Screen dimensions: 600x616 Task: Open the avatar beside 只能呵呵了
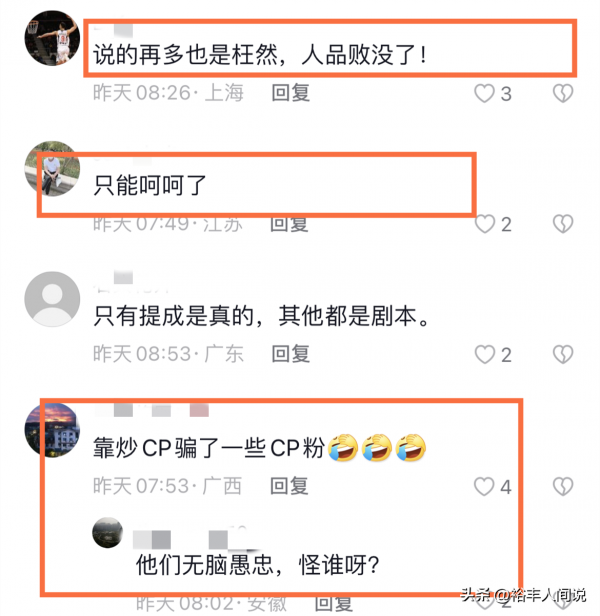coord(52,169)
